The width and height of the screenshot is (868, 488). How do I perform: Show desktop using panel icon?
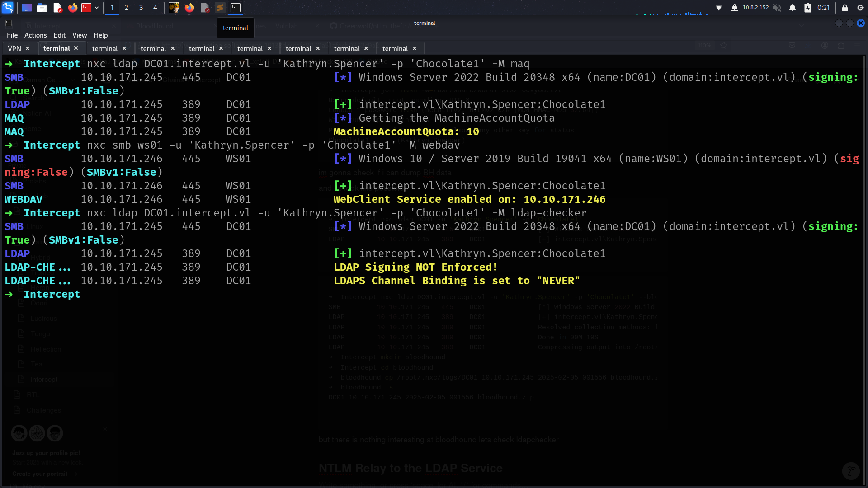pos(27,8)
